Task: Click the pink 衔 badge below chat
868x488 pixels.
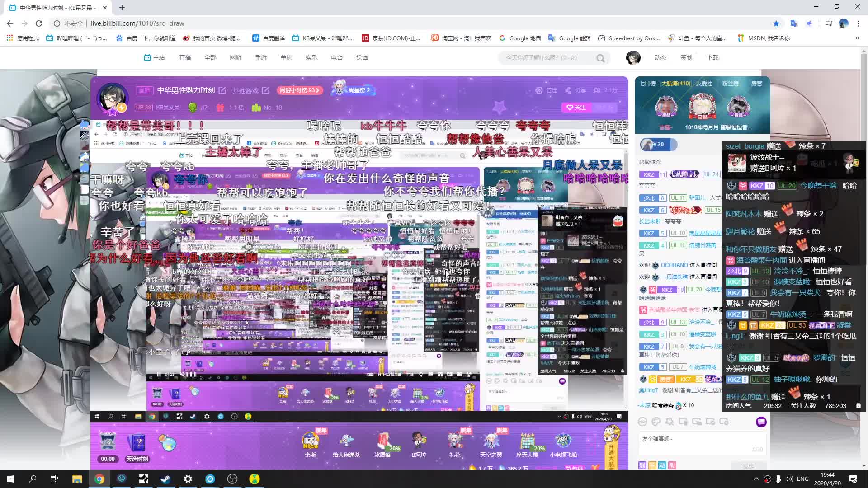Action: click(672, 465)
